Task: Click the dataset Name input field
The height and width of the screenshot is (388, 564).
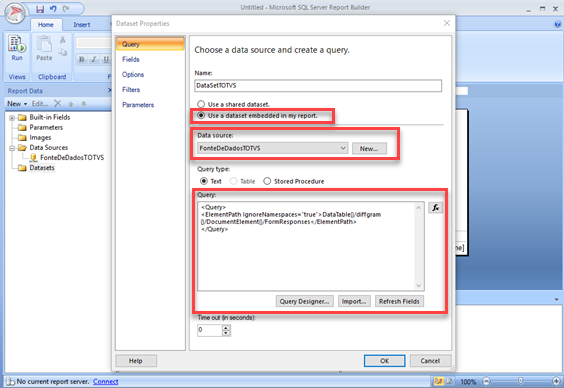Action: 318,86
